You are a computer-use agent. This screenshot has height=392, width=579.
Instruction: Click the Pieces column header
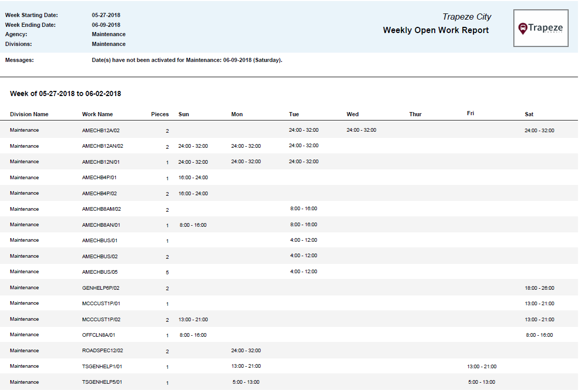coord(160,114)
